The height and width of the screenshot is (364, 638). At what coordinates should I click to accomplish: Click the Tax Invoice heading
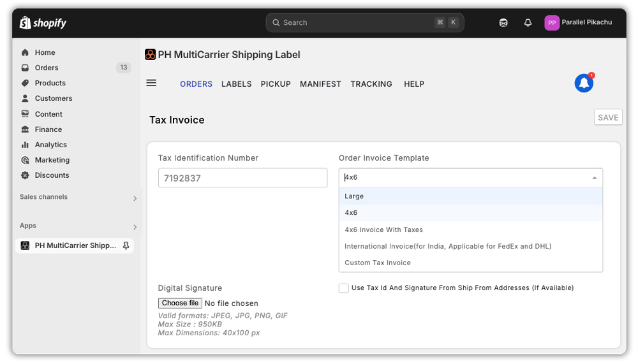tap(177, 120)
